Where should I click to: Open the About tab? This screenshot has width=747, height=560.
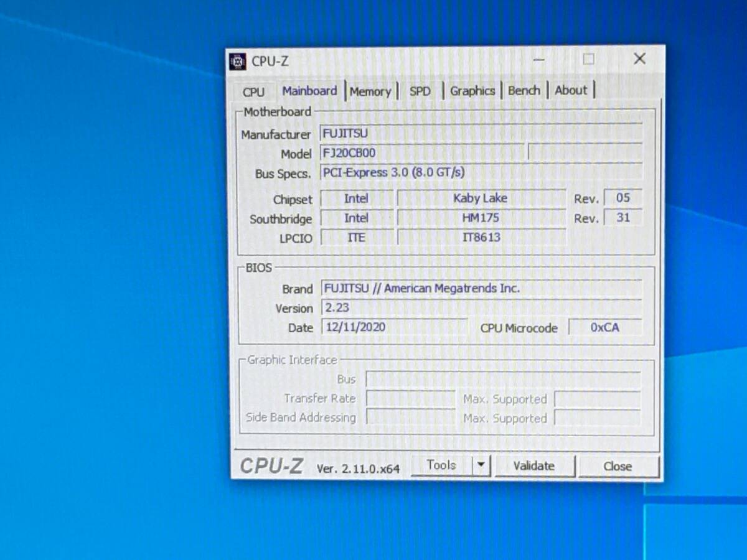[571, 90]
